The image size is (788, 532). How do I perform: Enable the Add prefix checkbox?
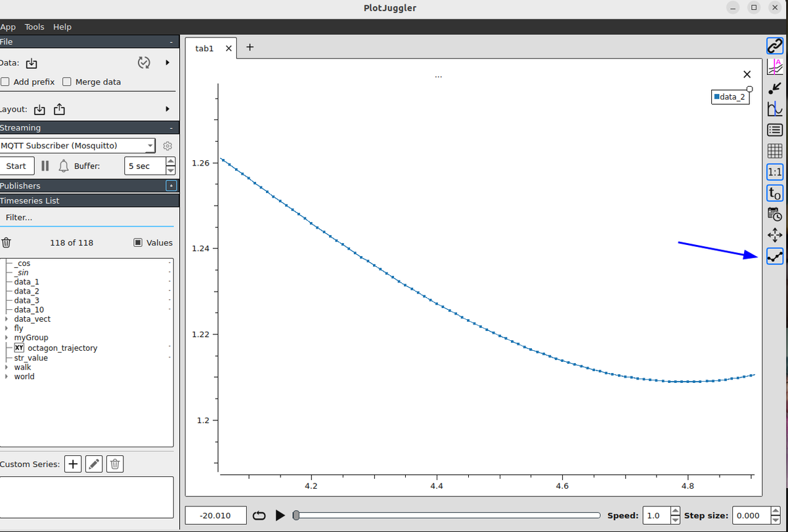7,81
